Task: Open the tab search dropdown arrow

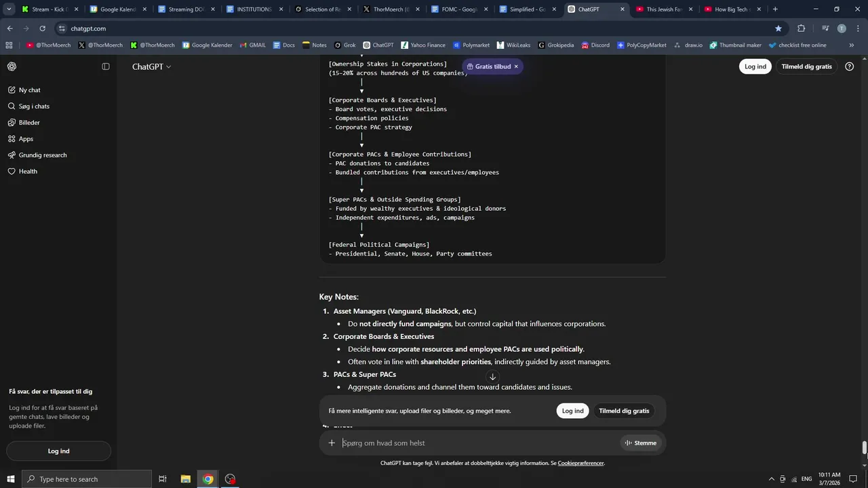Action: point(9,9)
